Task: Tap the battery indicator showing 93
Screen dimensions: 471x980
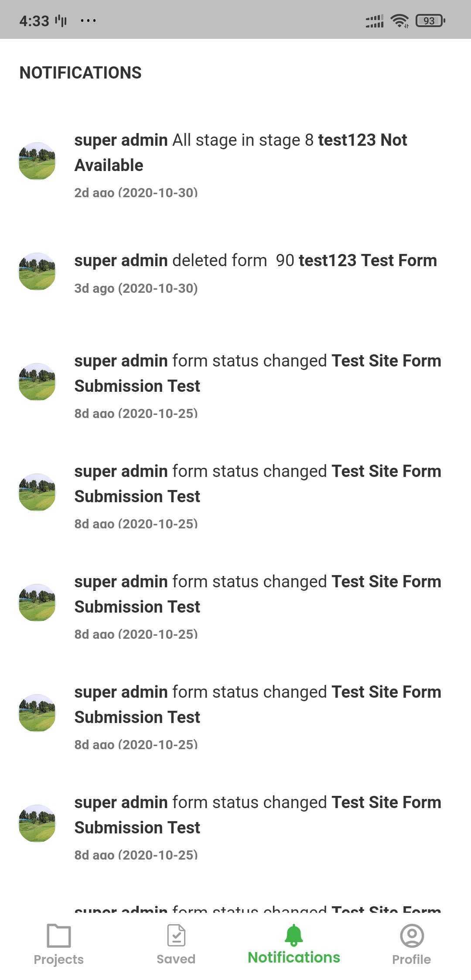Action: pos(430,21)
